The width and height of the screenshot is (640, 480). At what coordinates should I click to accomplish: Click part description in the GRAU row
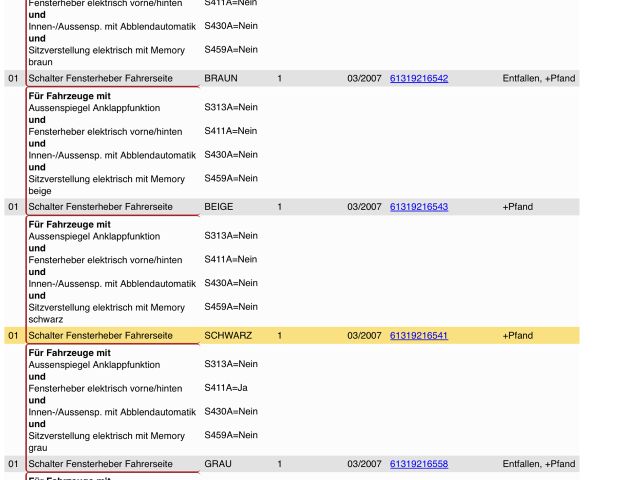point(100,464)
